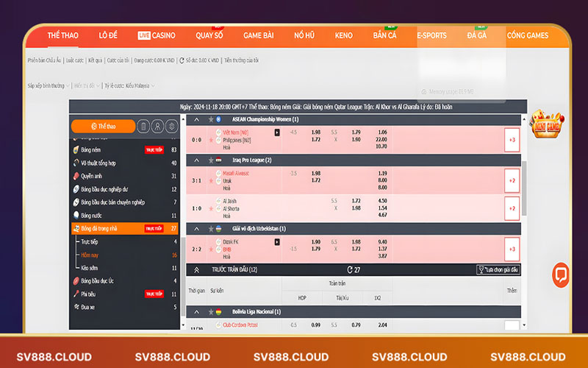Image resolution: width=588 pixels, height=368 pixels.
Task: Open Tỷ lệ cược Kiểu Malaysia dropdown
Action: click(x=129, y=86)
